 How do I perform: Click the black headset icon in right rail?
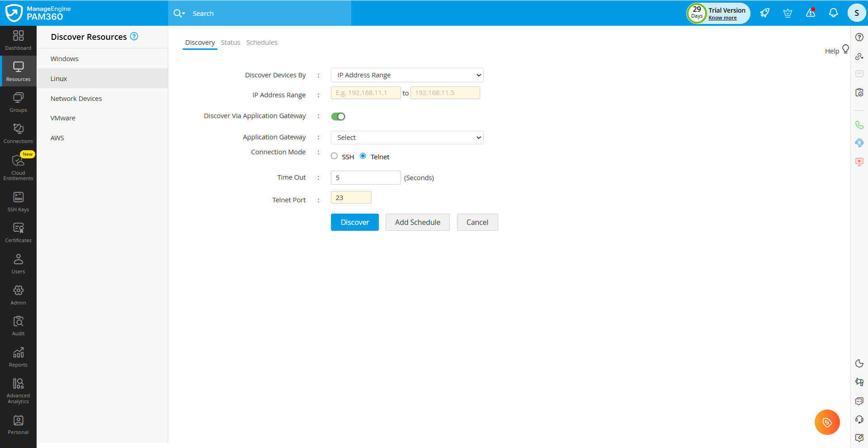pyautogui.click(x=859, y=419)
